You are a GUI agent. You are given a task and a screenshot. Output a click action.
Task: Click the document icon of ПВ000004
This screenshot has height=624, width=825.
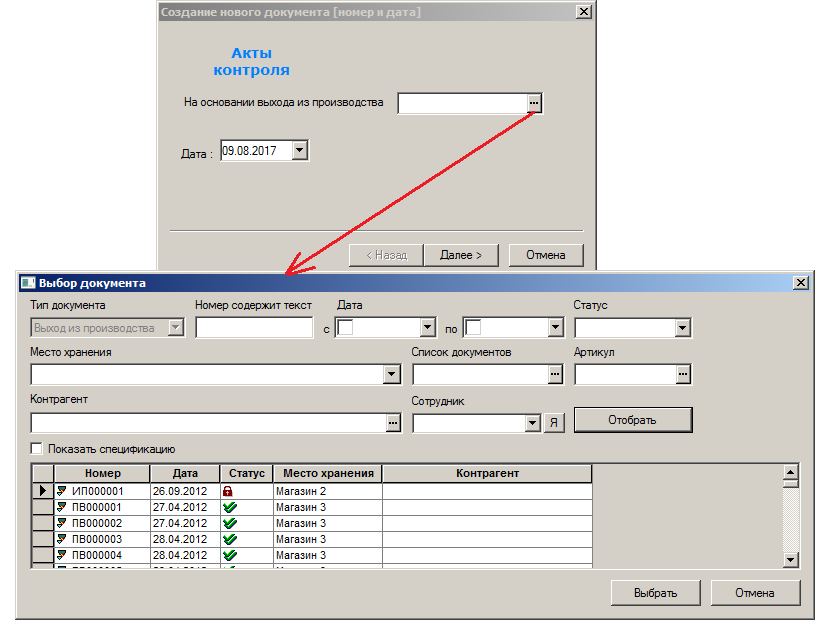[62, 555]
